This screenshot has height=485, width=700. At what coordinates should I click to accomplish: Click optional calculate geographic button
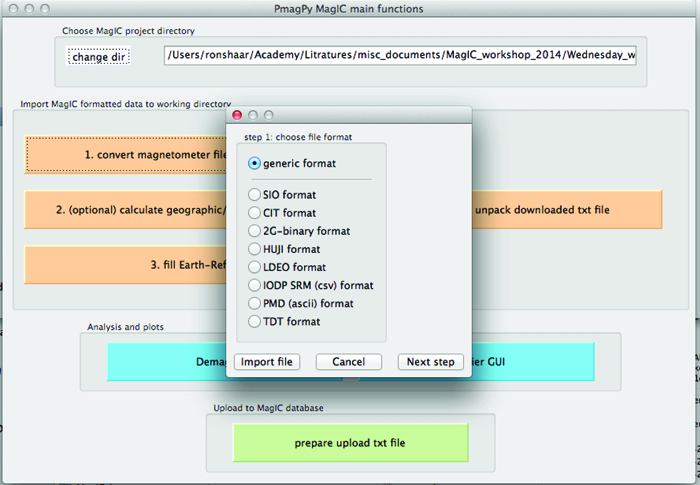[x=125, y=210]
